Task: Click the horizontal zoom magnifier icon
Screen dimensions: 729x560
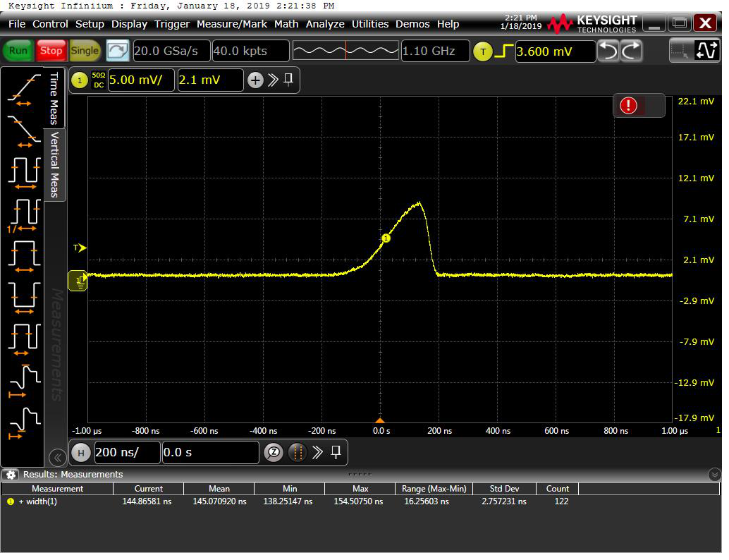Action: pos(273,452)
